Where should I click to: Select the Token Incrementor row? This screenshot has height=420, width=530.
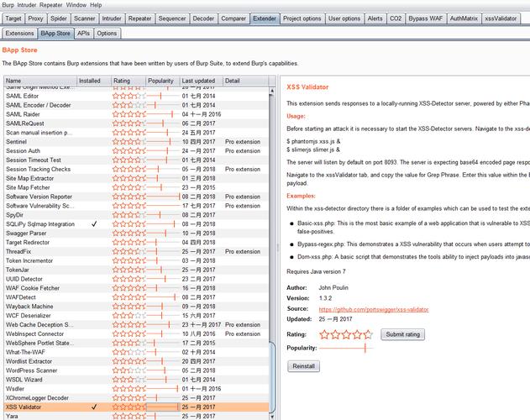(137, 260)
